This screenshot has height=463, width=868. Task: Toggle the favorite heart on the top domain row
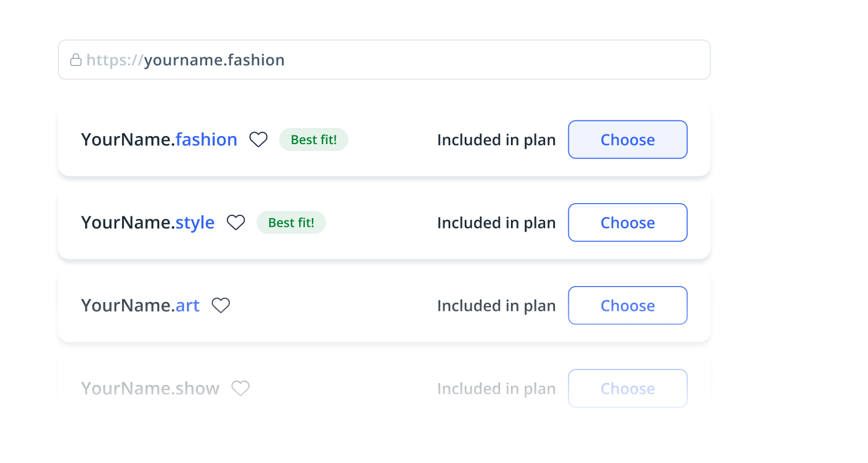pos(259,139)
